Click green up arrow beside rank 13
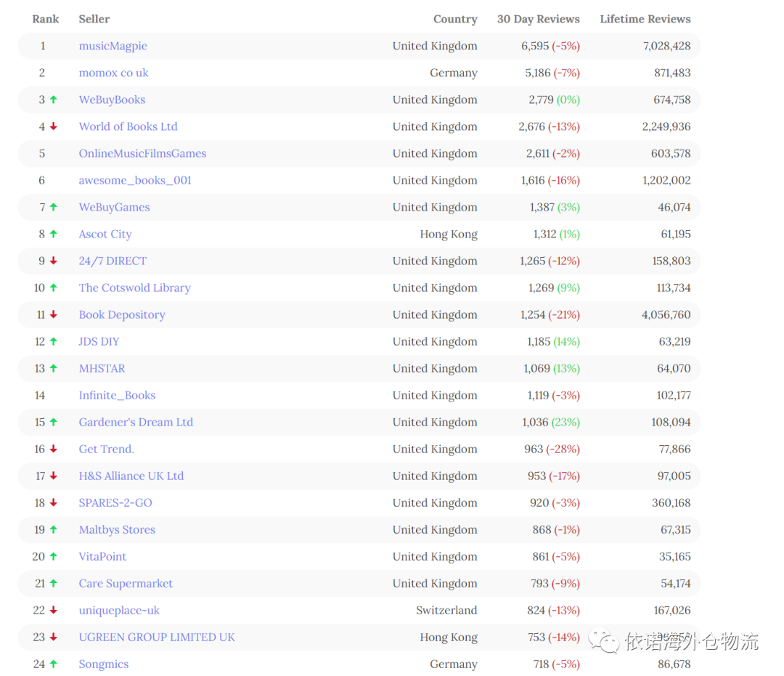 (54, 369)
